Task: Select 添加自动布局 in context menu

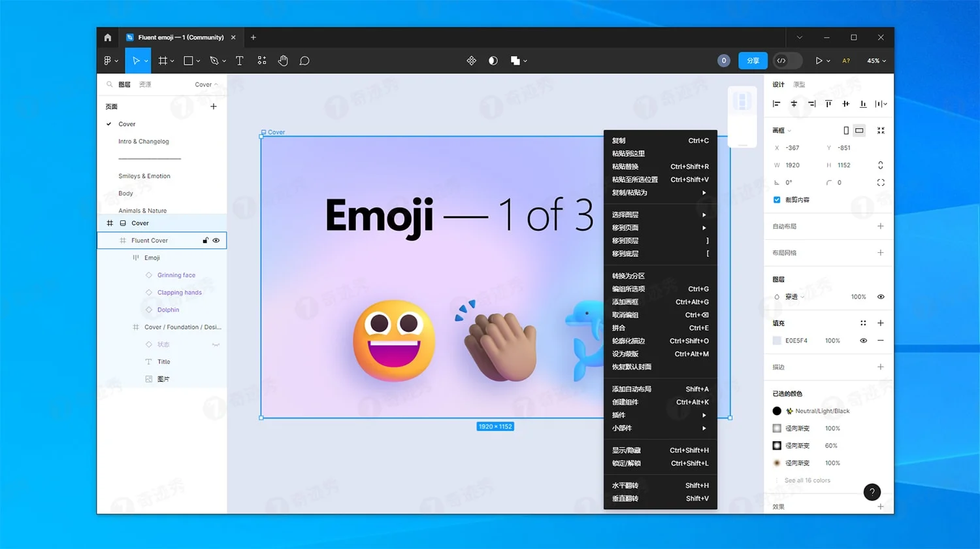Action: (631, 389)
